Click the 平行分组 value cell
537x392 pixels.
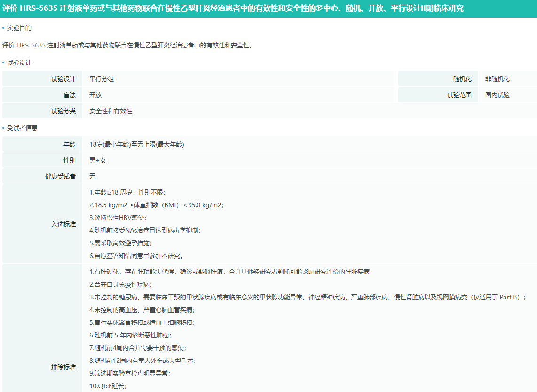(x=102, y=79)
